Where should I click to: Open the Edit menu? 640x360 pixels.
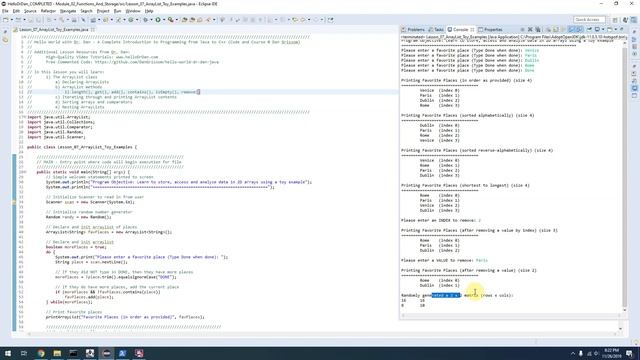(x=16, y=11)
